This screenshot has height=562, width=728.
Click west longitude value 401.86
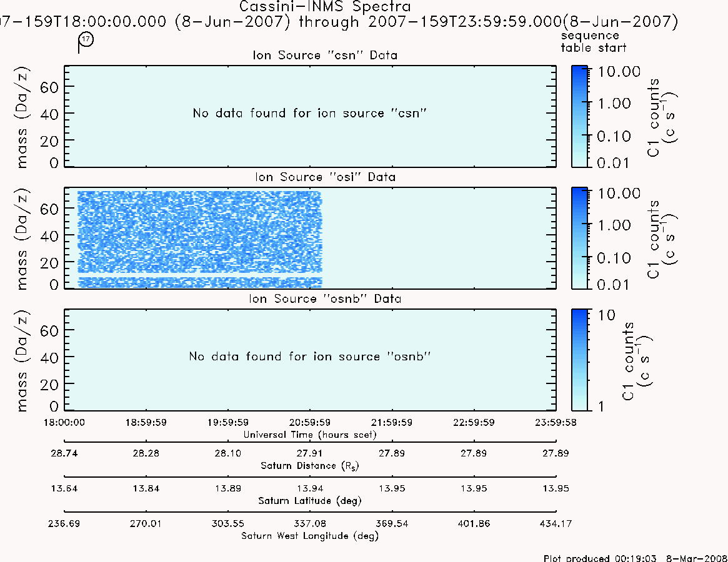474,523
